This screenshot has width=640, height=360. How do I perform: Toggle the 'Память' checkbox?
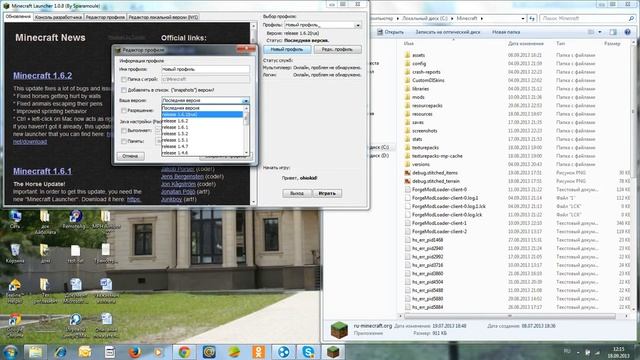pyautogui.click(x=124, y=141)
